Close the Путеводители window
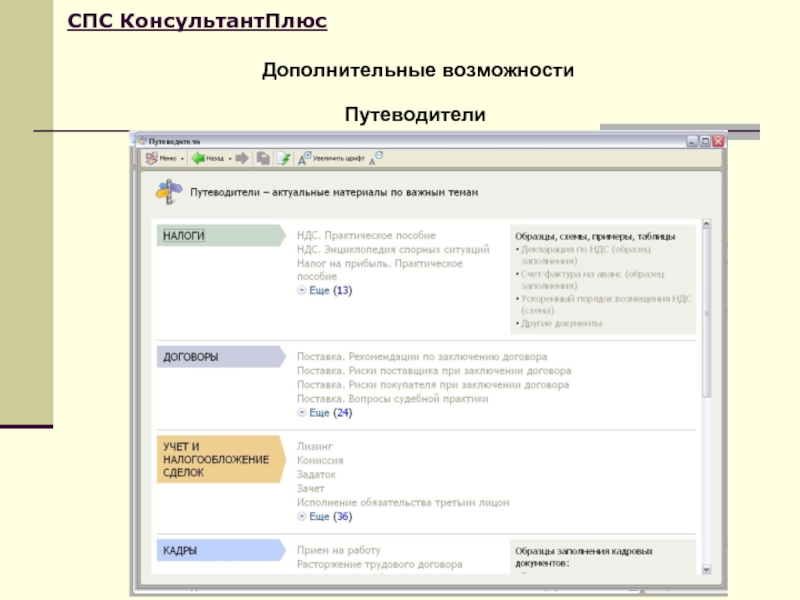 pyautogui.click(x=718, y=141)
